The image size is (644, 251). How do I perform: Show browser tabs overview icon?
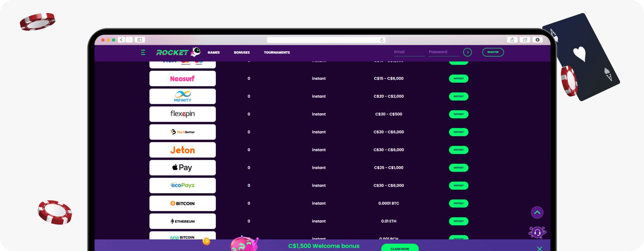click(x=525, y=40)
